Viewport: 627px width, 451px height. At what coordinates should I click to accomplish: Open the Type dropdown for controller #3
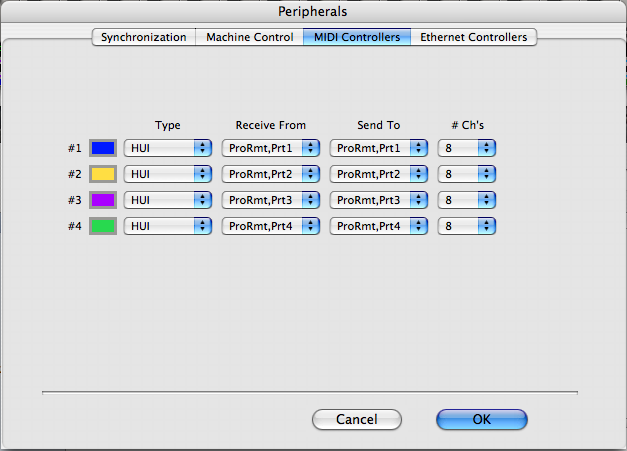[168, 200]
